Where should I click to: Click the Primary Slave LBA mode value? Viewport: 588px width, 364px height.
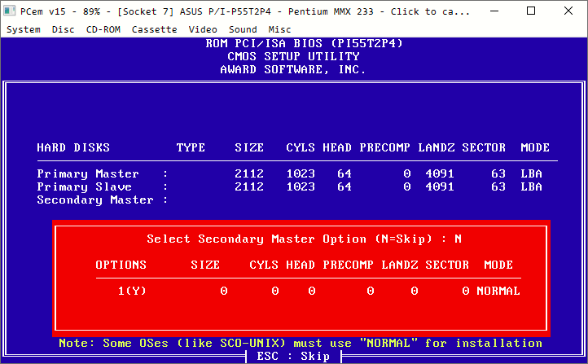tap(531, 186)
